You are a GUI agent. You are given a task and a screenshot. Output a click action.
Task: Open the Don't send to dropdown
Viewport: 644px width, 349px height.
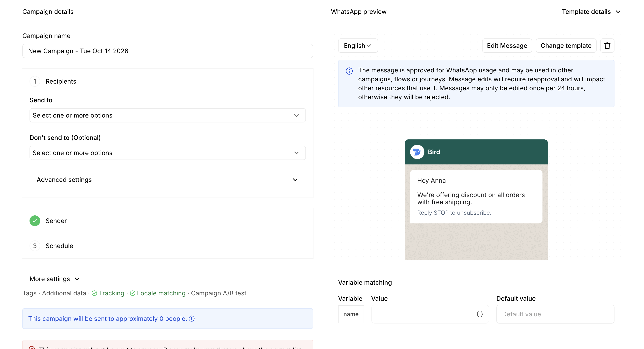click(167, 153)
